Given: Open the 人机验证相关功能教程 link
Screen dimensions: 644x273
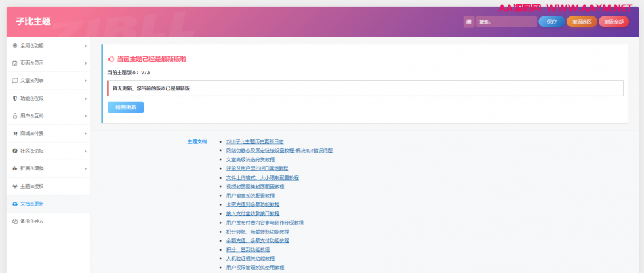Looking at the screenshot, I should click(250, 259).
